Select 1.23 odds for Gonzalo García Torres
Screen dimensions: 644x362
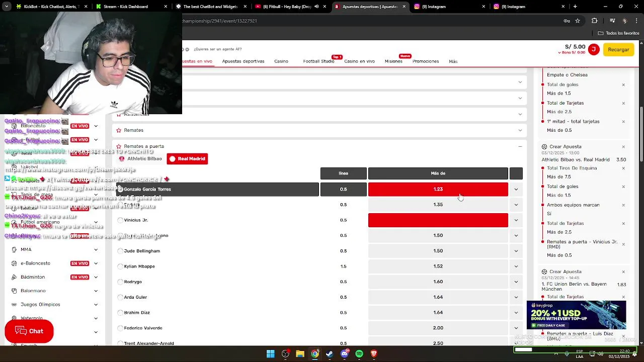tap(438, 190)
